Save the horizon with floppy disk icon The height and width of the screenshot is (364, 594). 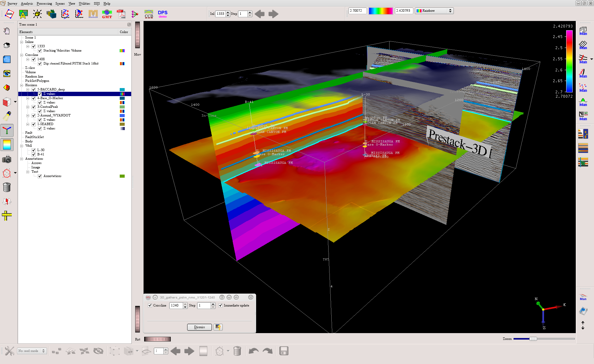(284, 351)
